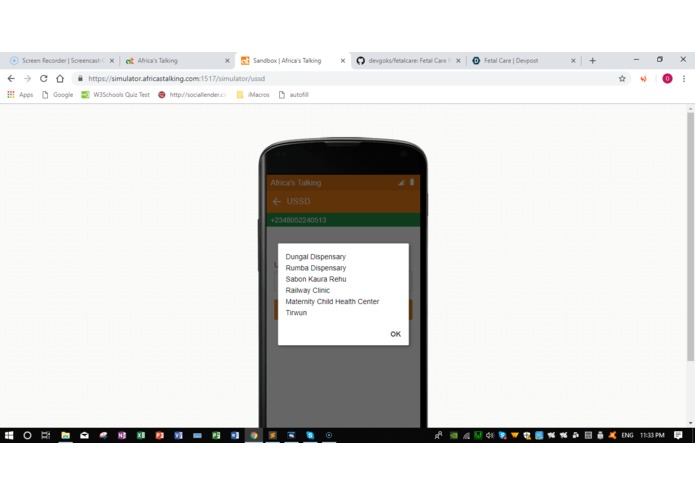Image resolution: width=695 pixels, height=494 pixels.
Task: Open the Mail app in taskbar
Action: pos(84,436)
